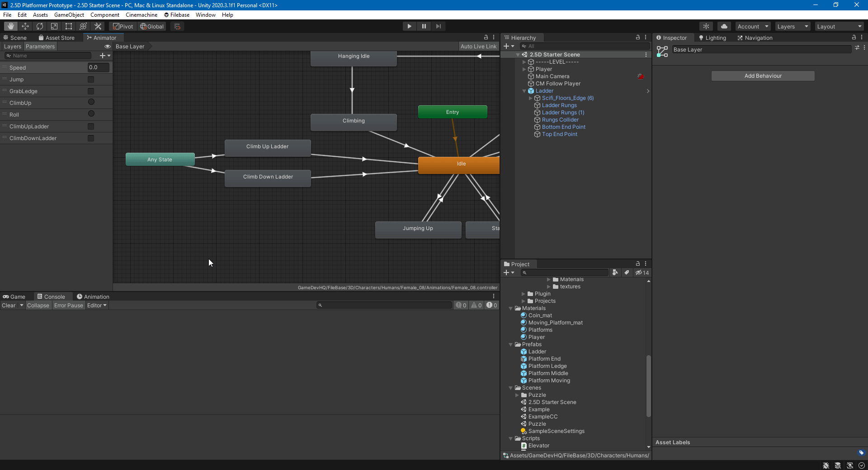Switch to the Console tab
The height and width of the screenshot is (470, 868).
54,296
